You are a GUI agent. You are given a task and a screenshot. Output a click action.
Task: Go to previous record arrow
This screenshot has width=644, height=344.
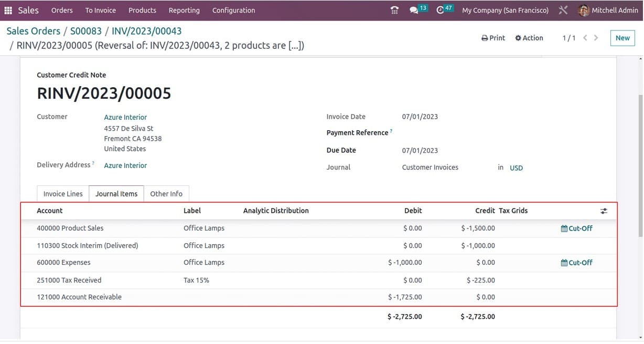[585, 38]
